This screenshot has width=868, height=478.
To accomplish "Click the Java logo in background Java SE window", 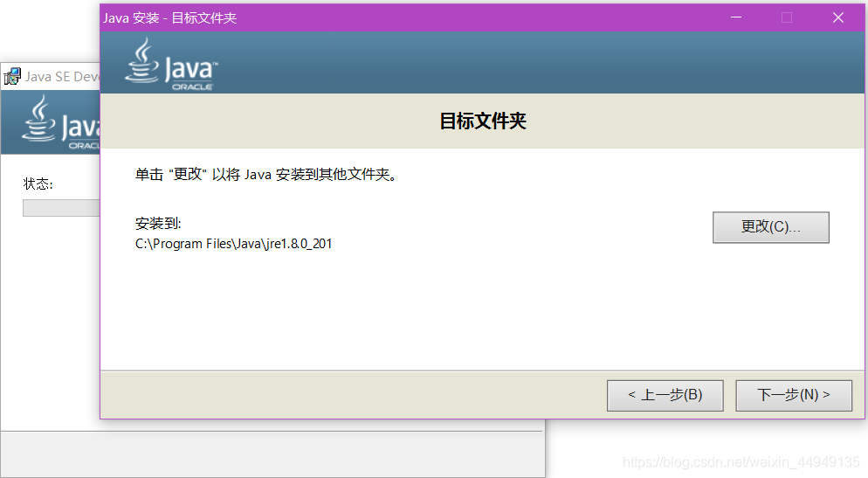I will 61,121.
